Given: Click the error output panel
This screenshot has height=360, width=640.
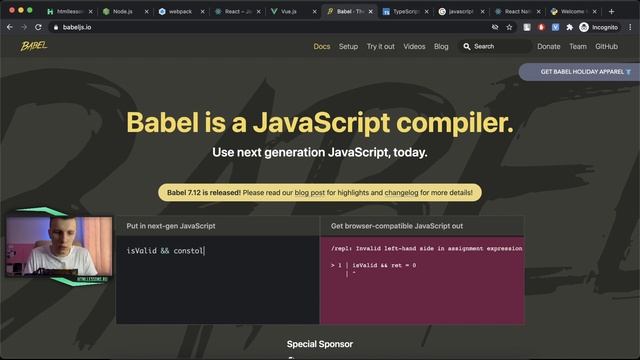Looking at the screenshot, I should pos(422,280).
